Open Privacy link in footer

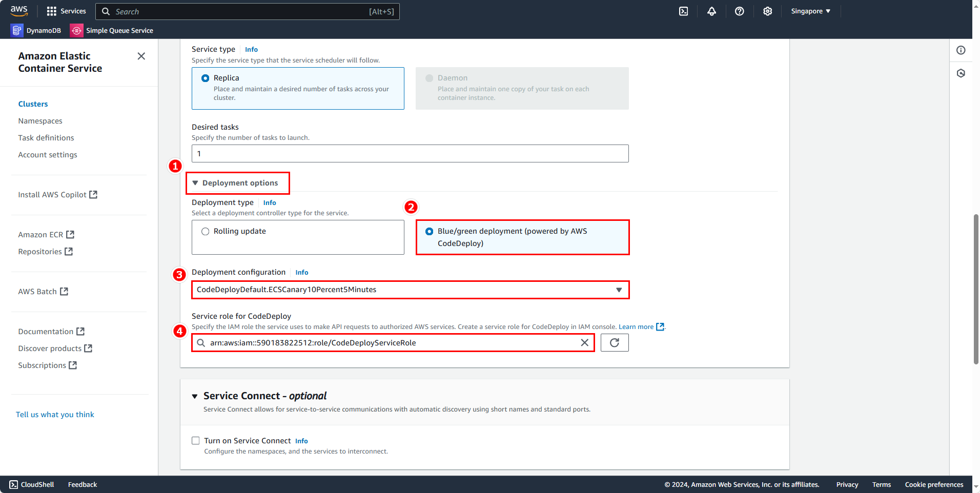(x=847, y=485)
